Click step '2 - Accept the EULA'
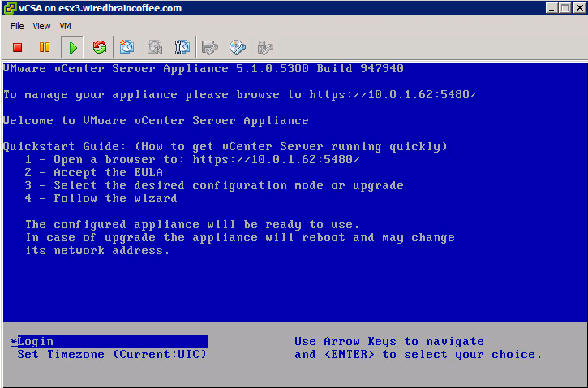The width and height of the screenshot is (588, 388). [x=94, y=172]
